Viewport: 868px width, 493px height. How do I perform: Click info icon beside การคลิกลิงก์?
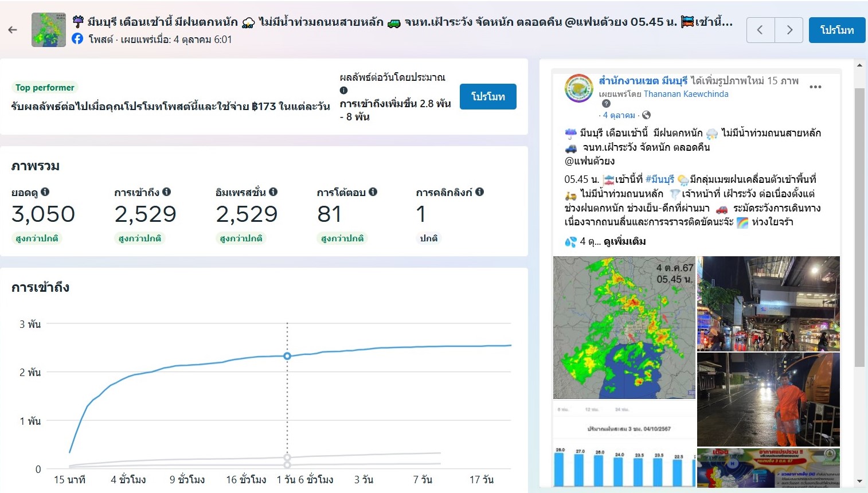click(x=480, y=192)
